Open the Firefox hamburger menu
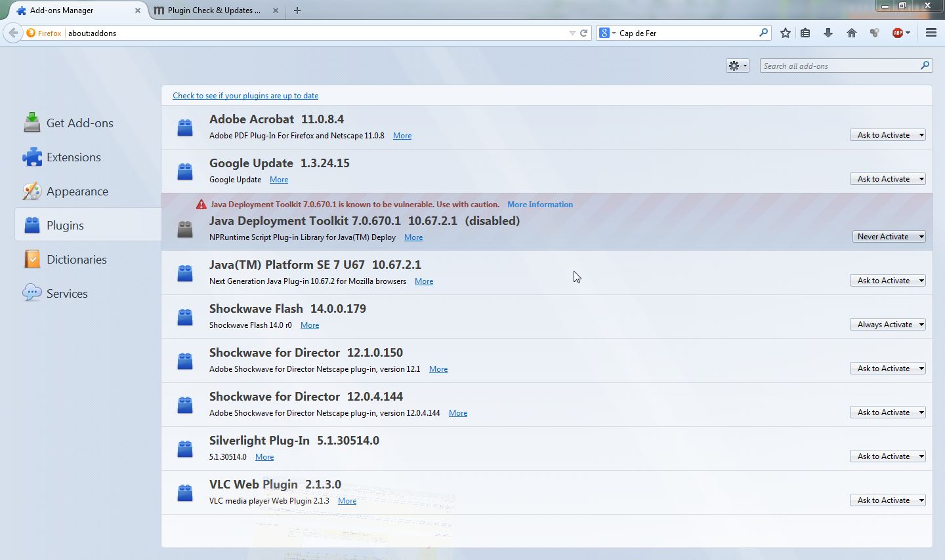Image resolution: width=945 pixels, height=560 pixels. point(931,33)
